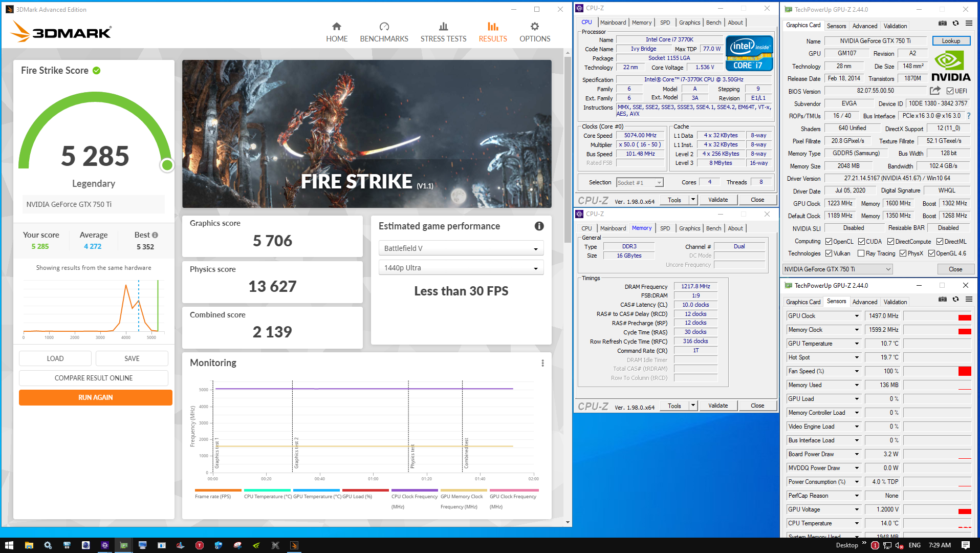Switch to Advanced tab in GPU-Z Graphics Card window
The image size is (980, 553).
click(x=865, y=26)
